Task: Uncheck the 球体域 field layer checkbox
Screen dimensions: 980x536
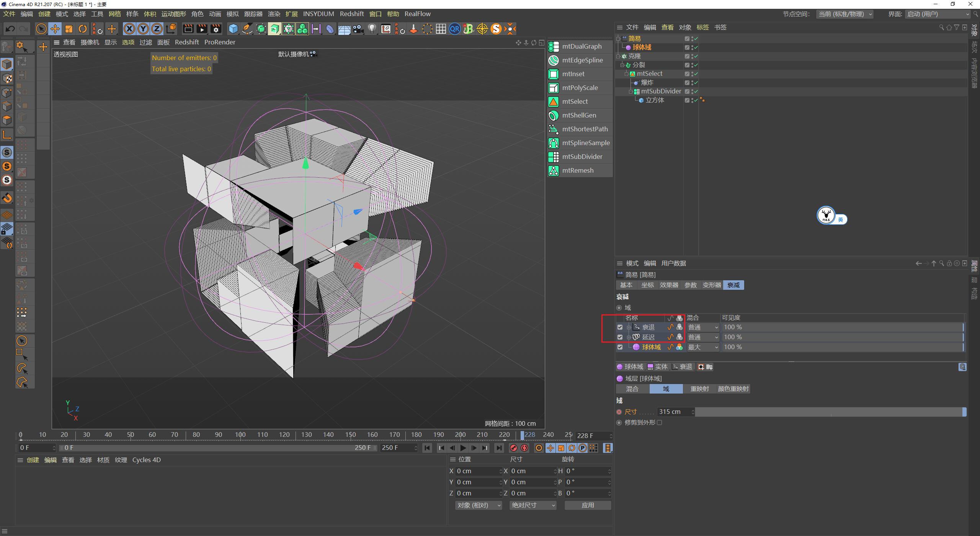Action: click(620, 347)
